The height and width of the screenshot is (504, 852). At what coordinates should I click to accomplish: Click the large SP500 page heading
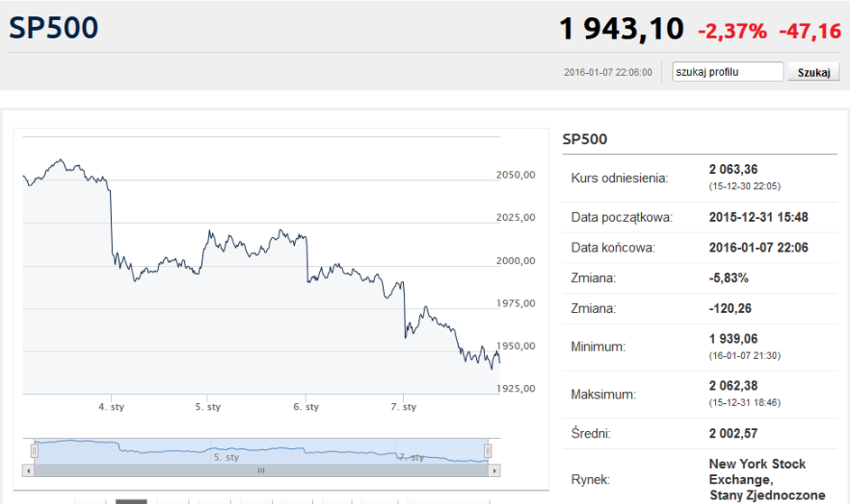coord(54,28)
